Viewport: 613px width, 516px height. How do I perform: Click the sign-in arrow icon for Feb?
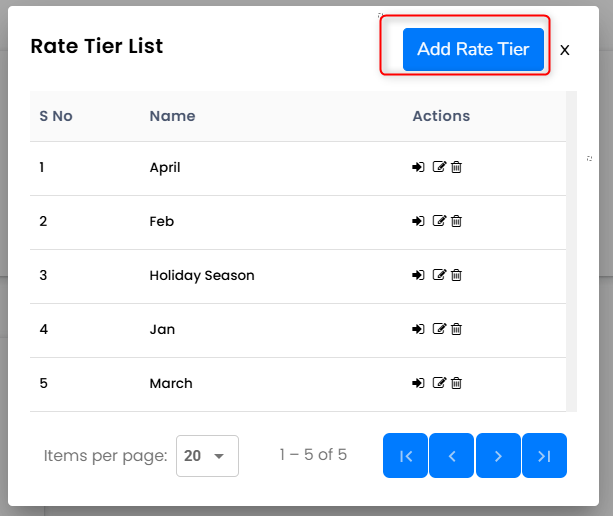tap(418, 221)
